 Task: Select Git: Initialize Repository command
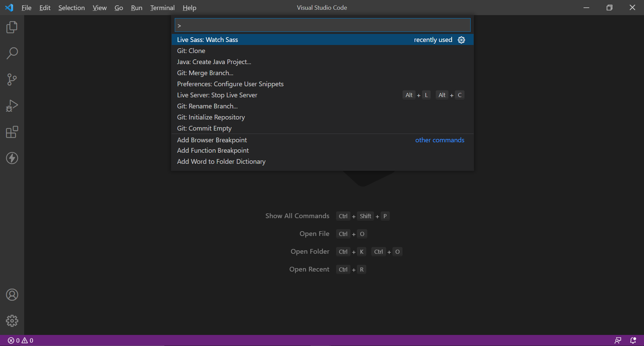pyautogui.click(x=323, y=117)
